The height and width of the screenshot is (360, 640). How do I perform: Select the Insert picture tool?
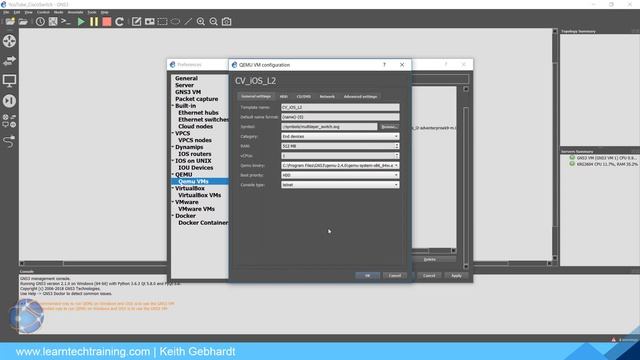coord(149,22)
